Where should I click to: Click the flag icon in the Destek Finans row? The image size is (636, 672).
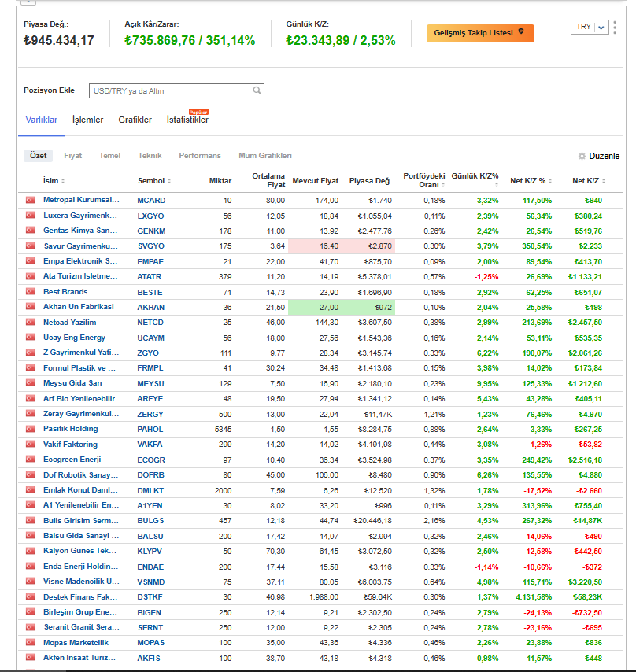click(30, 596)
